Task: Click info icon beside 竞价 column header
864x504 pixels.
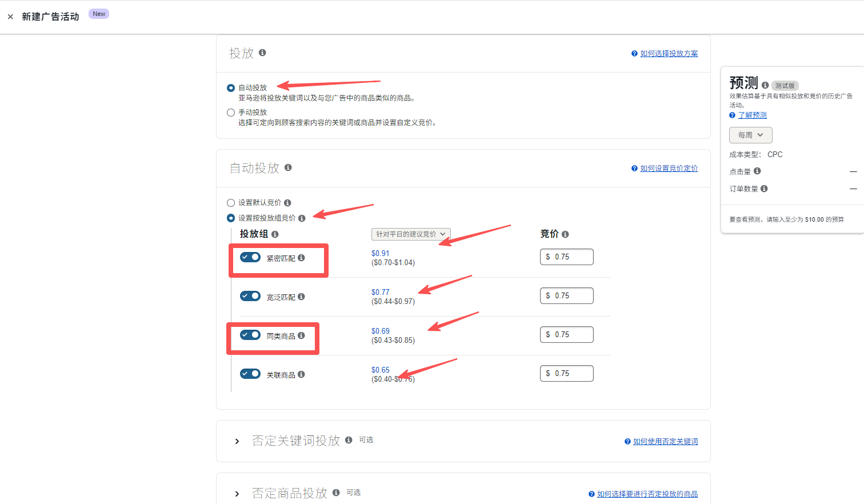Action: tap(565, 234)
